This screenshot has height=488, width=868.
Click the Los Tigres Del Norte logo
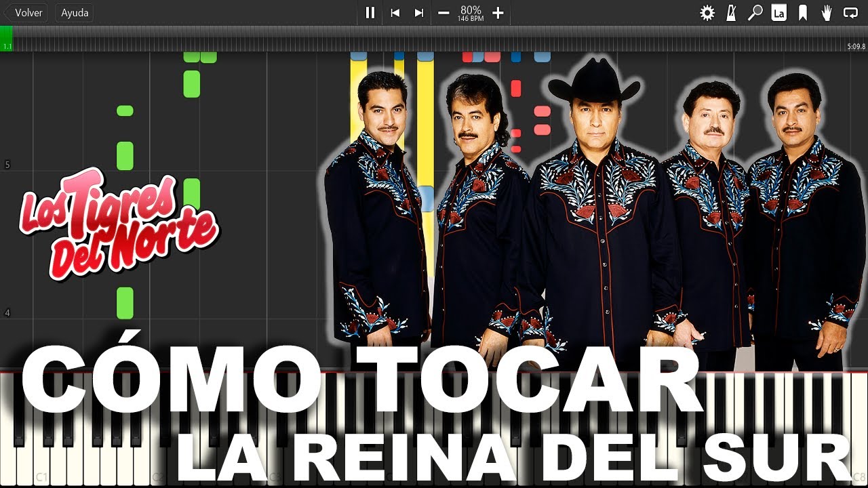[x=119, y=224]
